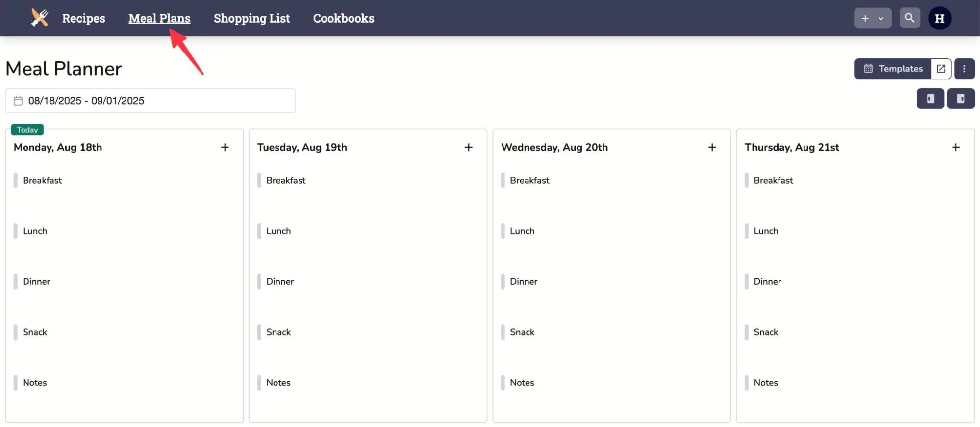The height and width of the screenshot is (427, 980).
Task: Click the Mealie fork and knife logo
Action: tap(39, 18)
